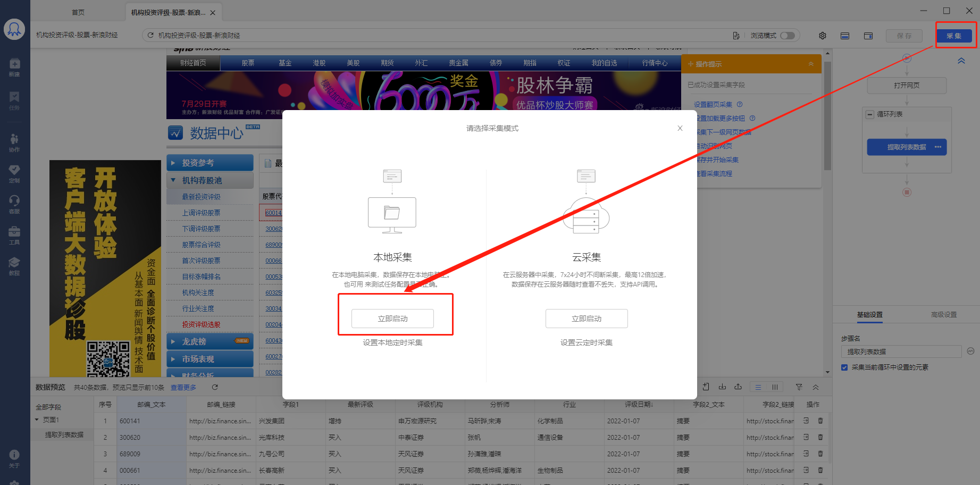Close the collection mode dialog

[x=680, y=128]
